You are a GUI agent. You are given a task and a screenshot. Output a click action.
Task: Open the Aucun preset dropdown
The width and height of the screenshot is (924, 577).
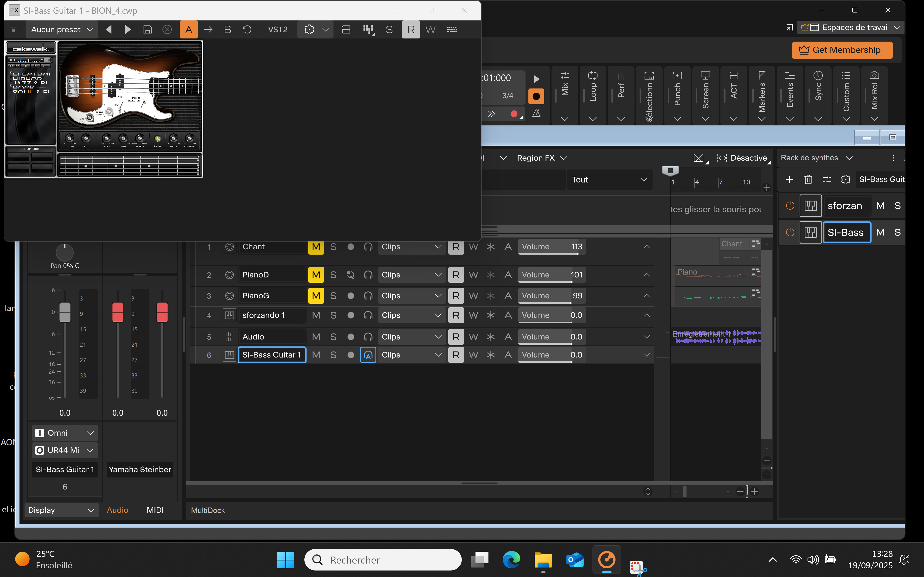pyautogui.click(x=62, y=29)
